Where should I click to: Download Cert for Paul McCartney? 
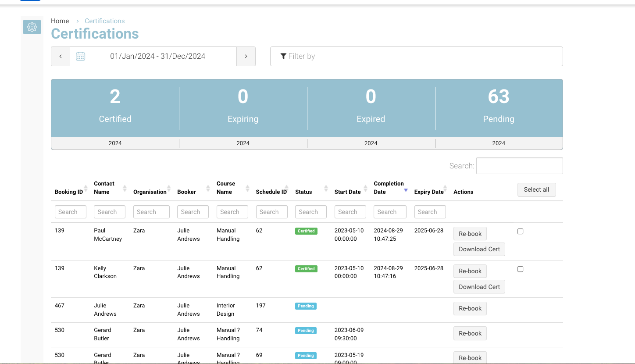tap(479, 249)
